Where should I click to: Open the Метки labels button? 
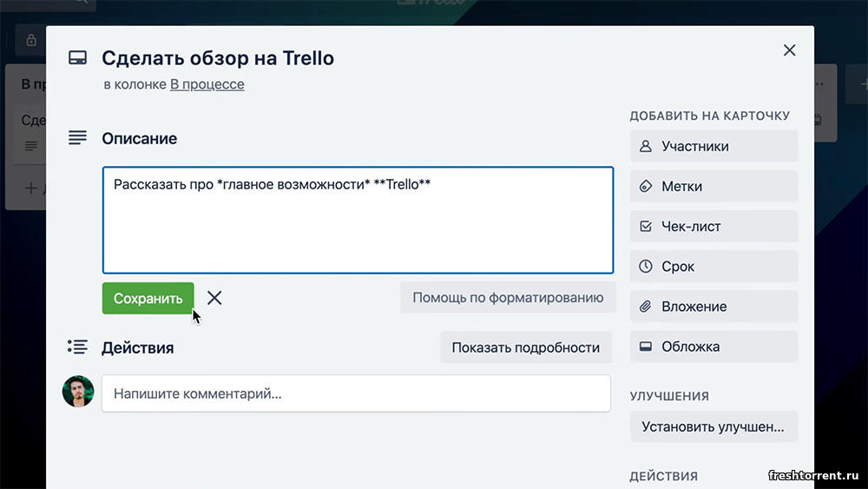click(x=713, y=186)
